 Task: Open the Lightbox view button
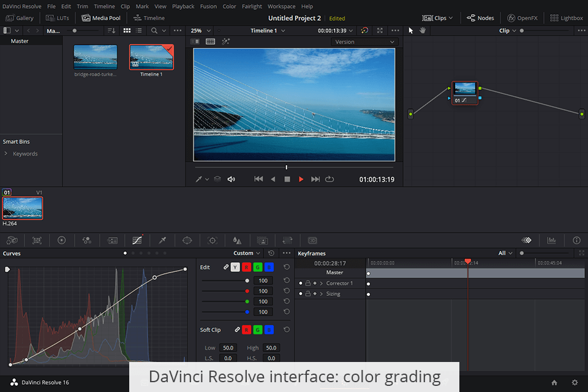[x=566, y=18]
